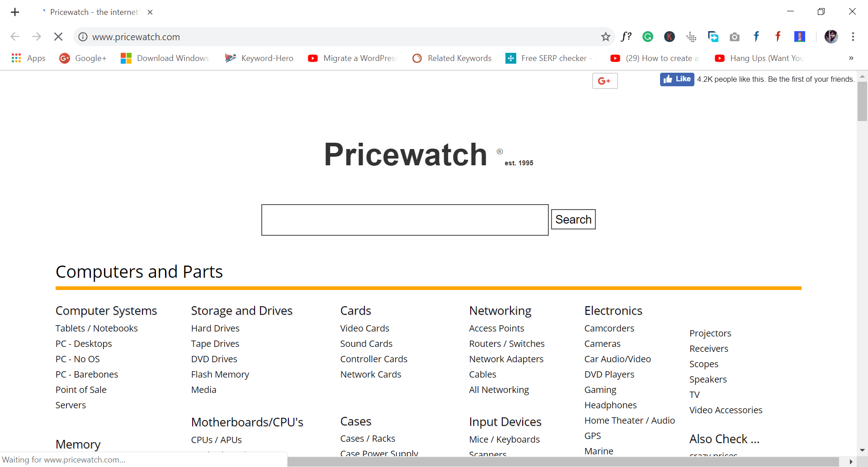Viewport: 868px width, 467px height.
Task: Open Sound Cards link
Action: click(x=367, y=344)
